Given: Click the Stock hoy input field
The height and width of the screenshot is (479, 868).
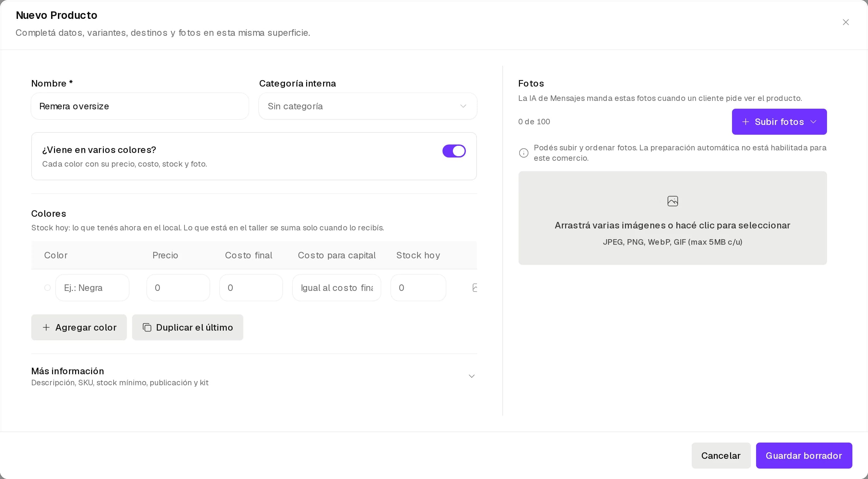Looking at the screenshot, I should (x=418, y=288).
